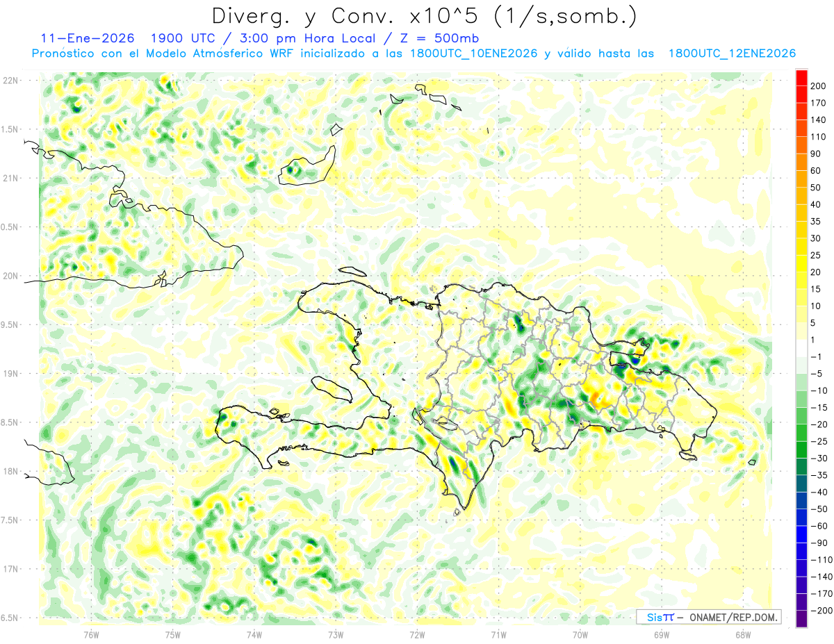Click the '9.5N' axis label

point(10,324)
